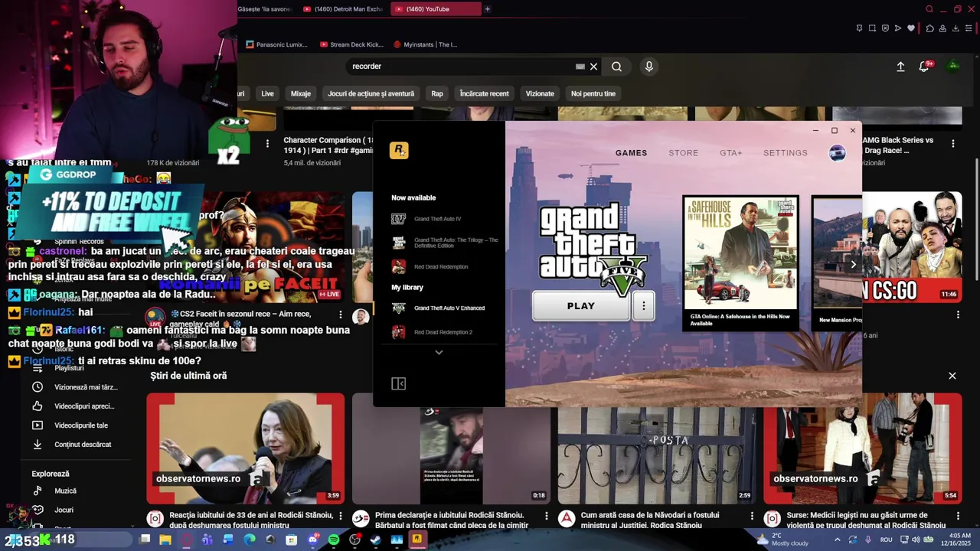980x551 pixels.
Task: Start voice search with the microphone icon
Action: tap(649, 67)
